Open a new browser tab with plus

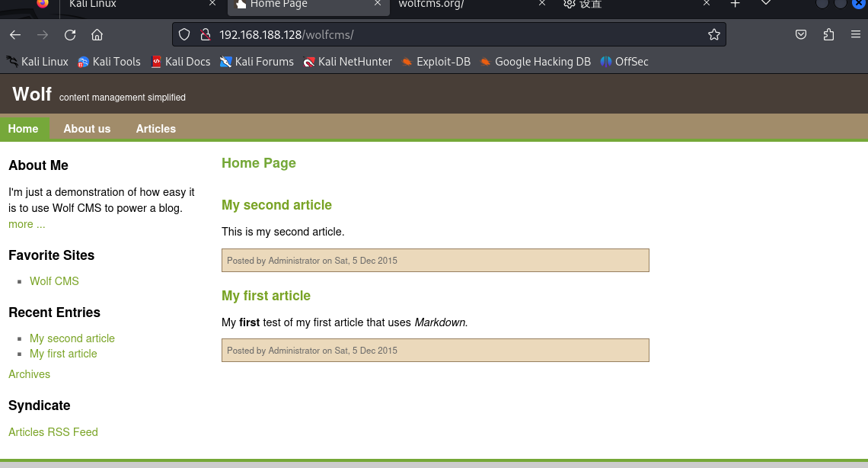(x=736, y=4)
